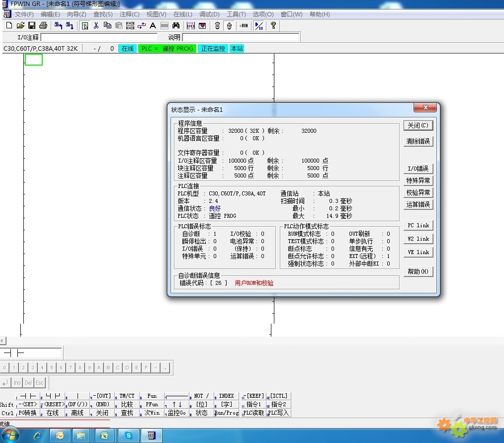Print using the printer toolbar icon

coord(43,26)
